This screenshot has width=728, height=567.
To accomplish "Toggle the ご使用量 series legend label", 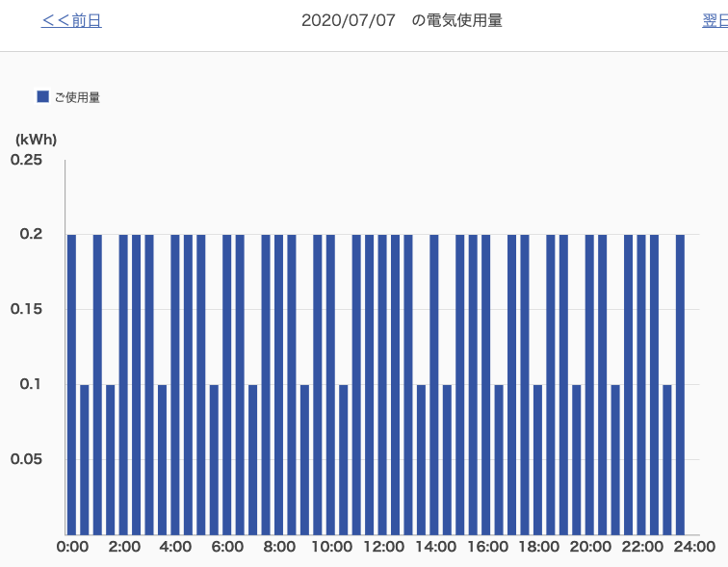I will [77, 97].
